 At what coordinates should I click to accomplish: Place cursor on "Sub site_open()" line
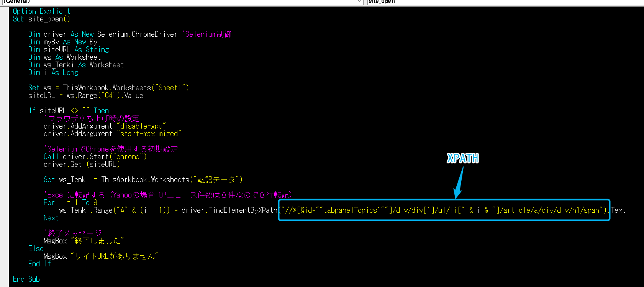(41, 19)
